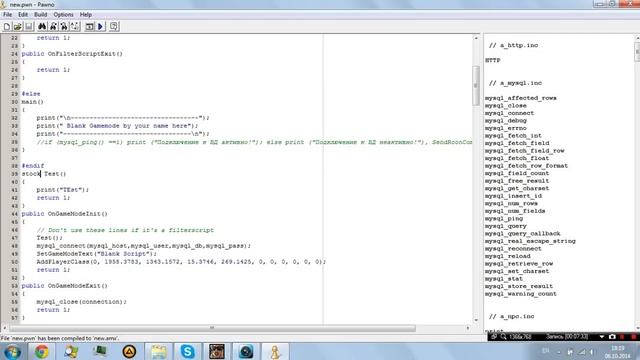
Task: Select mysql_retrieve_row in function list
Action: (x=519, y=264)
